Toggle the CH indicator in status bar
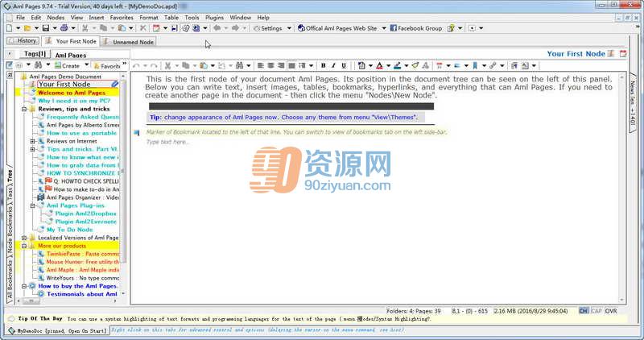The image size is (644, 340). point(584,311)
